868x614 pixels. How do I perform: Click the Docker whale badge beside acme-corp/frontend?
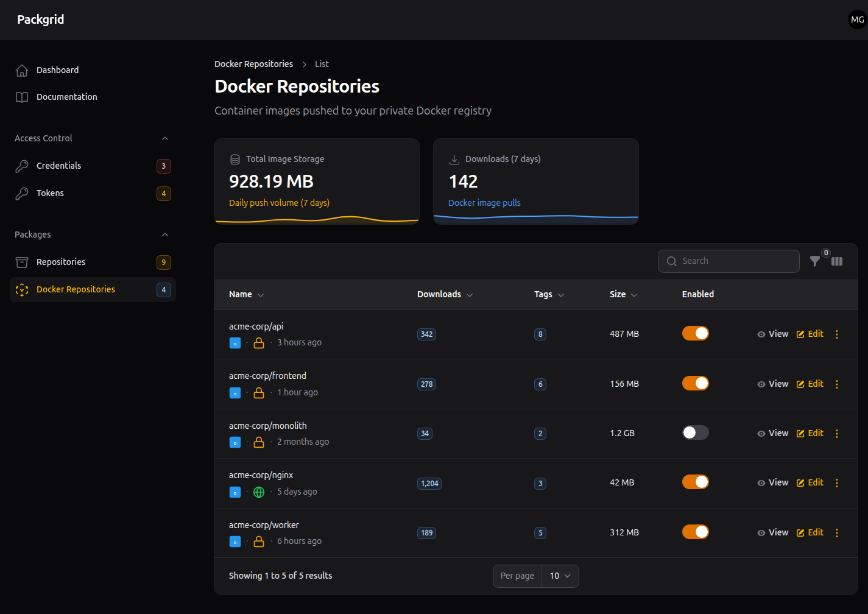point(235,392)
